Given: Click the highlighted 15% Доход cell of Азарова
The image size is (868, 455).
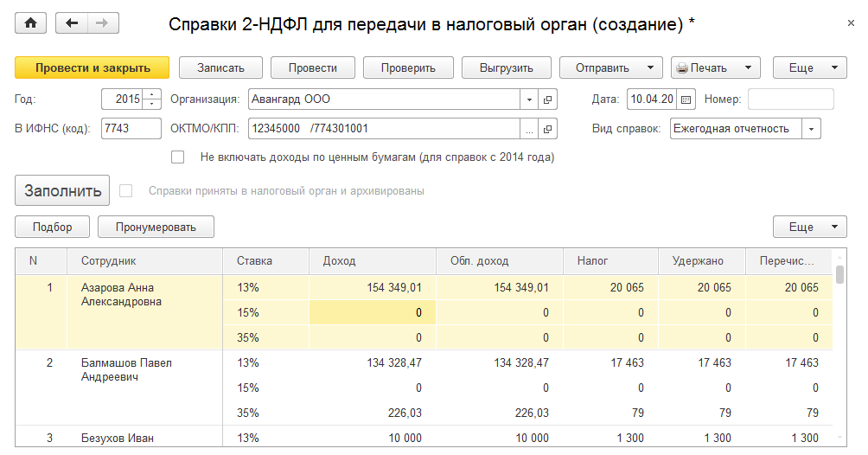Looking at the screenshot, I should 373,312.
